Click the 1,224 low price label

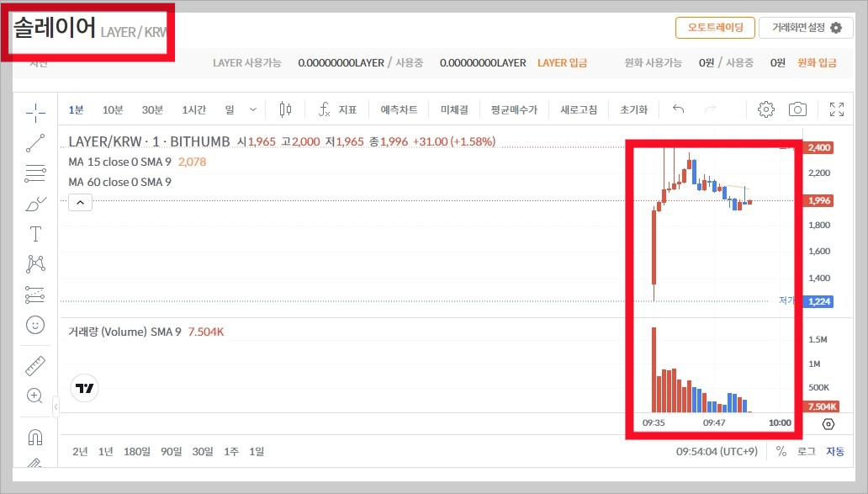click(818, 301)
